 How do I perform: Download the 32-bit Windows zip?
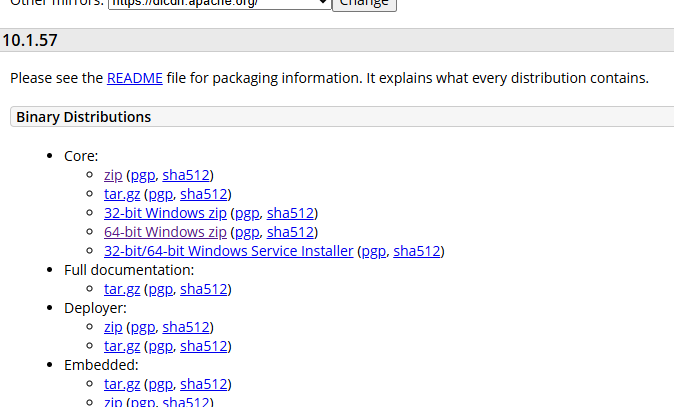(x=165, y=213)
